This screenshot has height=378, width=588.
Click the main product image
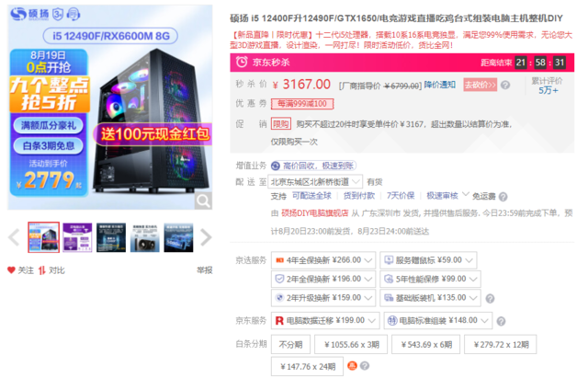[x=110, y=108]
